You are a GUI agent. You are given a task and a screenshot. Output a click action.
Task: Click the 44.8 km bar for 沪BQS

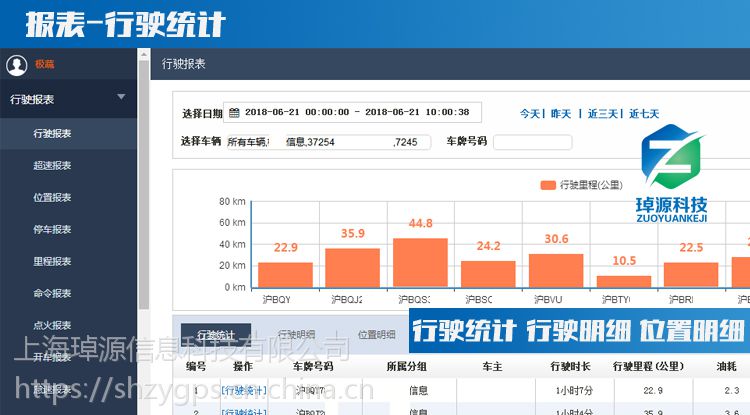tap(420, 262)
